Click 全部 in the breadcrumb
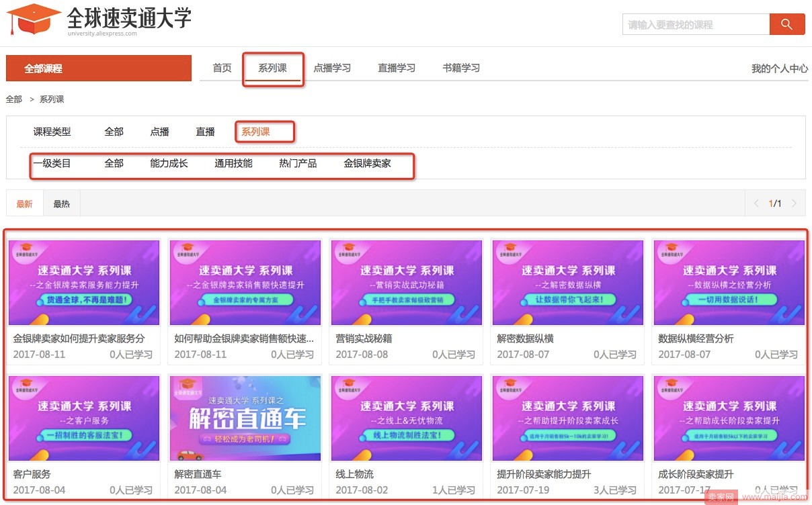Screen dimensions: 812x505 13,99
